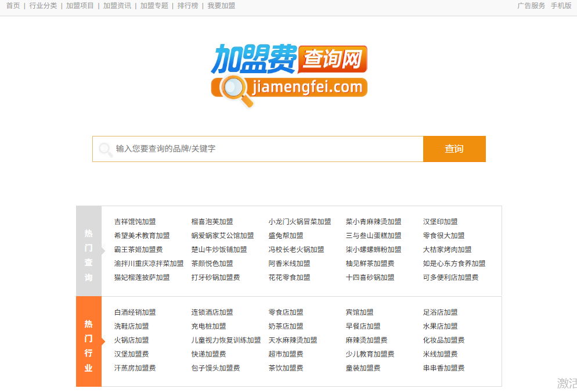This screenshot has height=392, width=577.
Task: Click the 霸王茶姬加盟费 link
Action: click(x=138, y=249)
